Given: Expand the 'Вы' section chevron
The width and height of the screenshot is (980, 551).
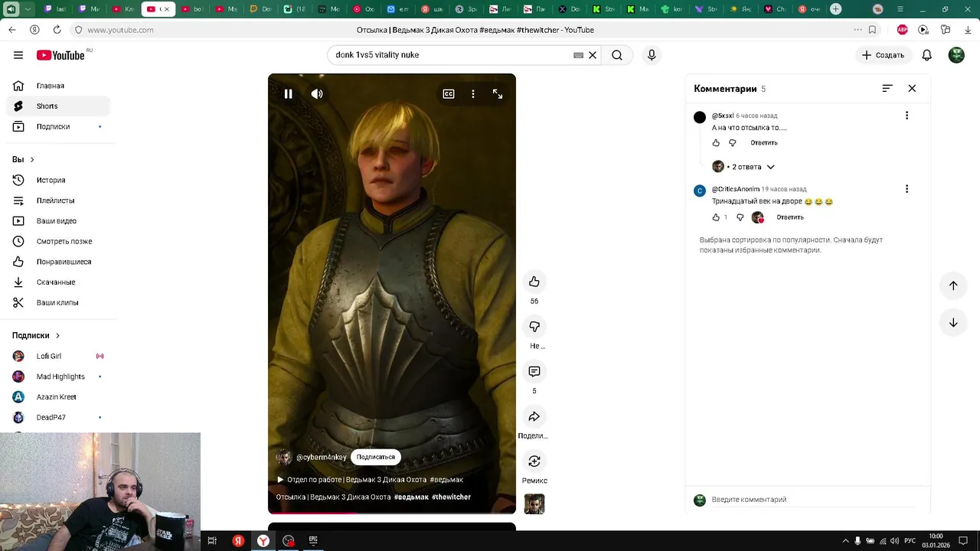Looking at the screenshot, I should click(31, 159).
